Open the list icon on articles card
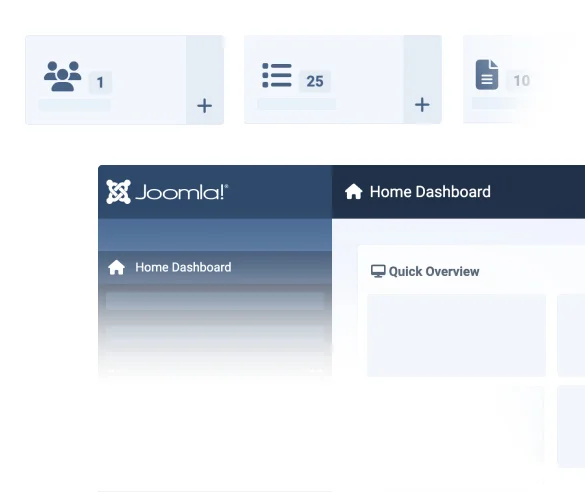Screen dimensions: 585x492 pyautogui.click(x=277, y=75)
